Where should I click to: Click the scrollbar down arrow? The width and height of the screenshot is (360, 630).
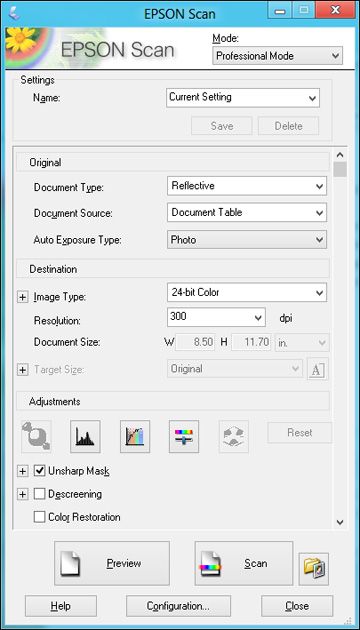pos(340,522)
